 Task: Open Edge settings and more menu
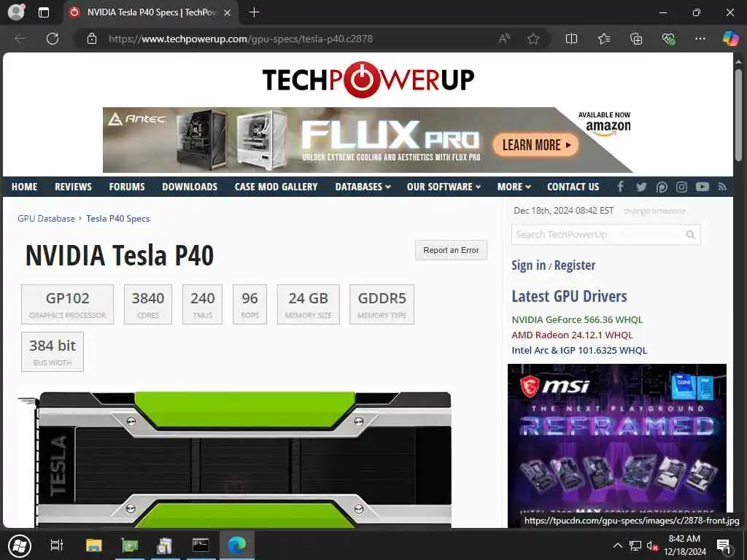tap(700, 39)
